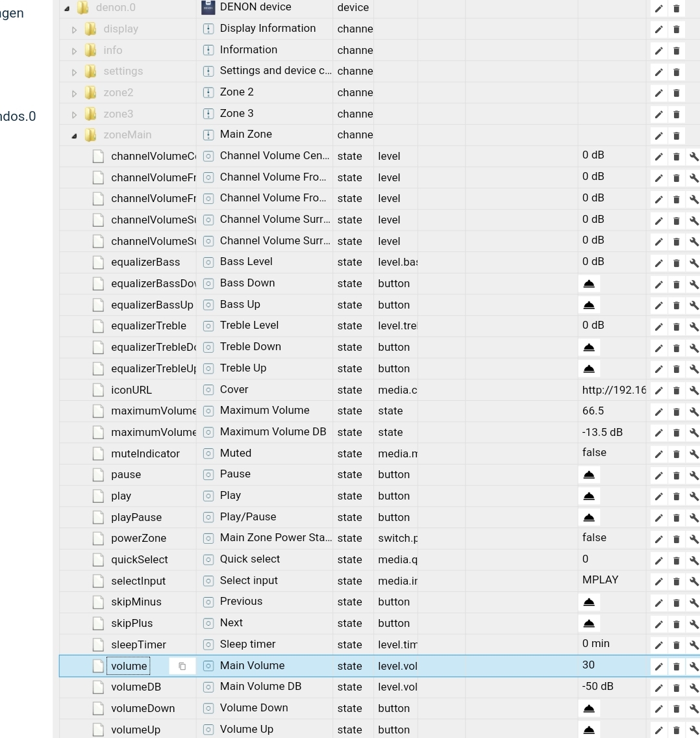Open custom settings wrench for equalizerTreble
Viewport: 700px width, 738px height.
point(694,326)
